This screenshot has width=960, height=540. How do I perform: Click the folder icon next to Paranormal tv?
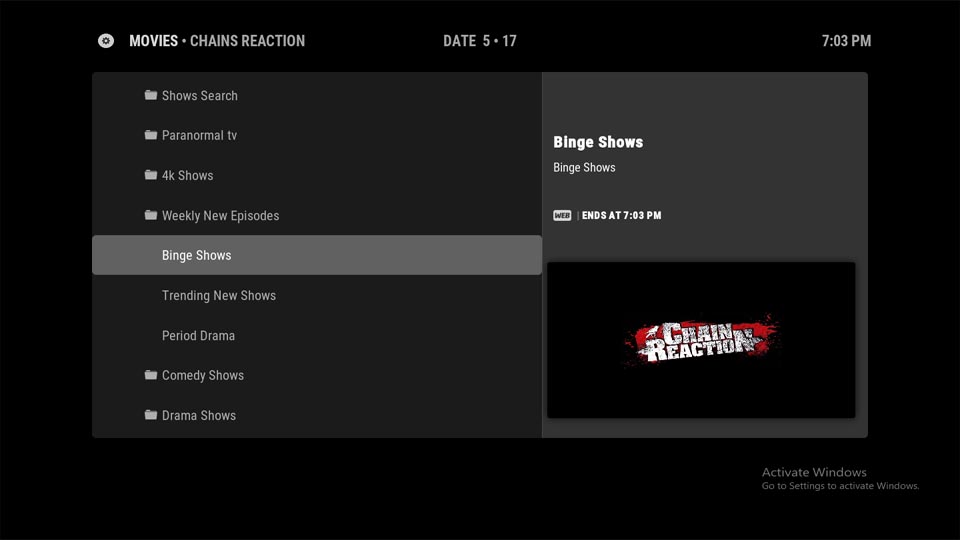(x=151, y=135)
